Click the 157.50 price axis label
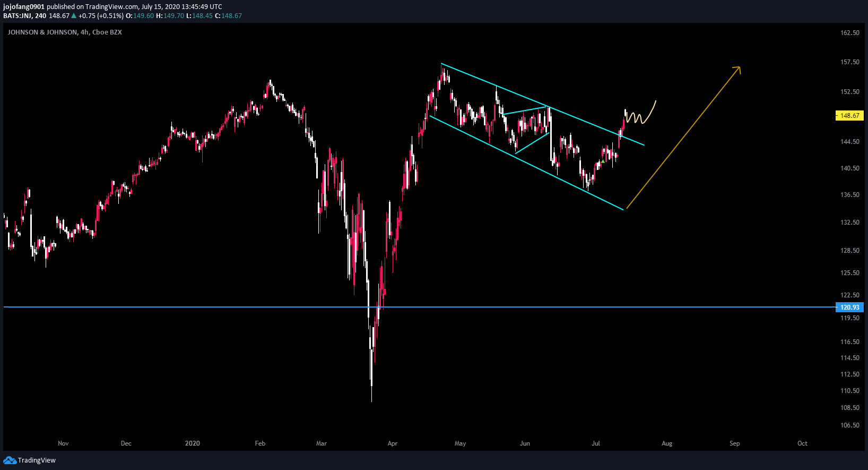This screenshot has height=470, width=868. 850,62
